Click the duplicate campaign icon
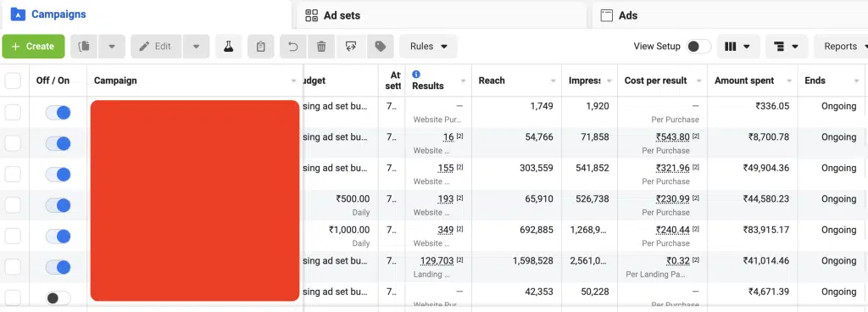The width and height of the screenshot is (868, 312). tap(84, 47)
